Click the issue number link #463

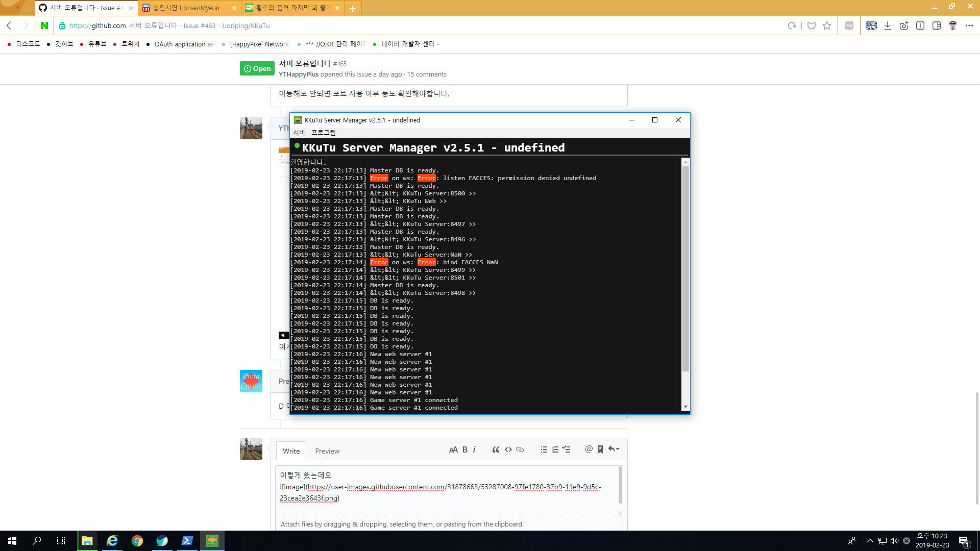(x=339, y=64)
